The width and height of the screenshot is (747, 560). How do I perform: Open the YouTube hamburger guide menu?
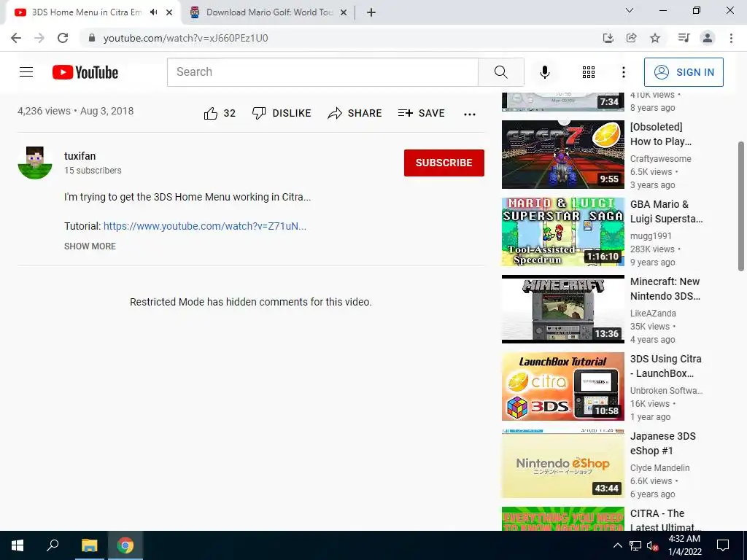[x=26, y=72]
